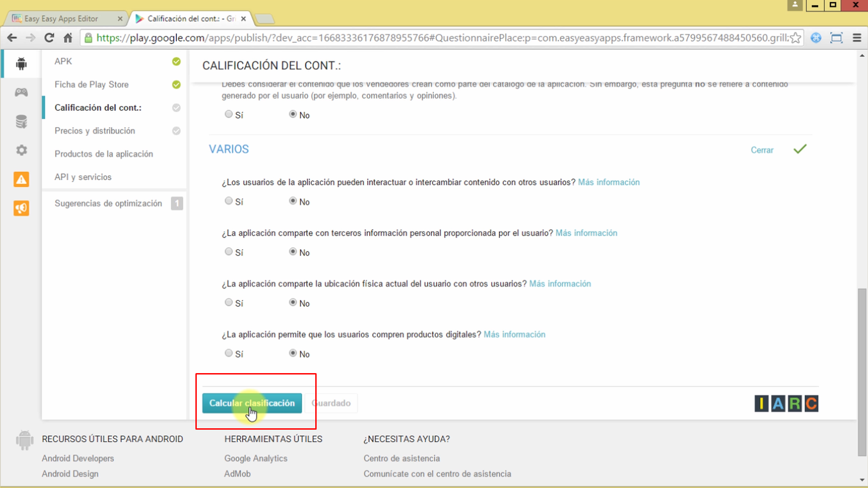The image size is (868, 488).
Task: Select Sí for digital purchases question
Action: [228, 353]
